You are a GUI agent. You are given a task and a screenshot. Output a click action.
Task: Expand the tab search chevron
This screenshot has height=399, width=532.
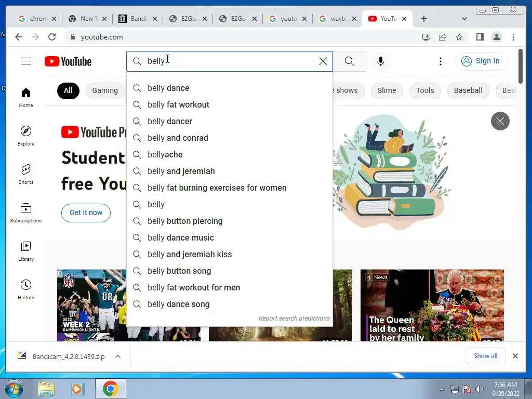pos(464,19)
